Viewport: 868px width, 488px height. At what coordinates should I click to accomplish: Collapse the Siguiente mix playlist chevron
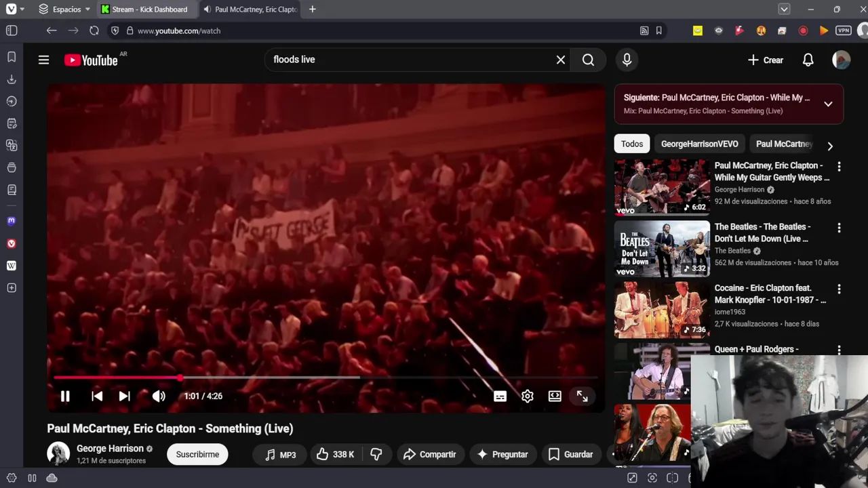828,104
